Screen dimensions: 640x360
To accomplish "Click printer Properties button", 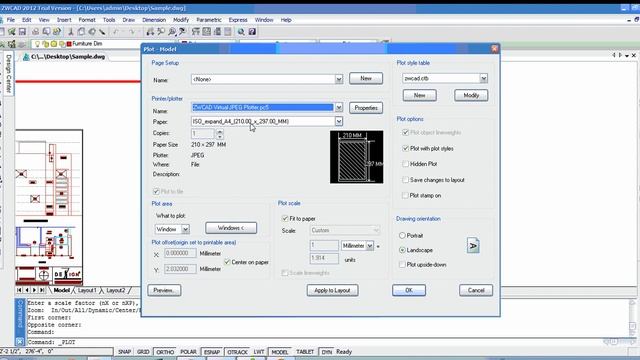I will click(x=366, y=108).
